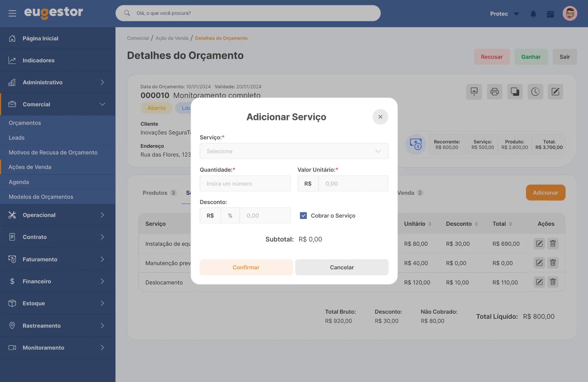Edit the Instalação service row

pos(539,244)
